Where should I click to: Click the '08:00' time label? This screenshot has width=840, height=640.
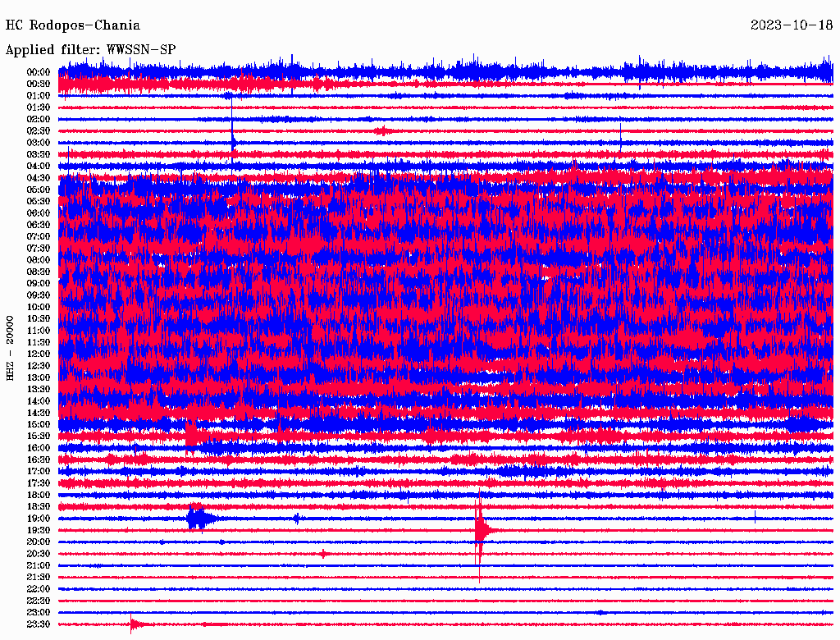point(39,260)
